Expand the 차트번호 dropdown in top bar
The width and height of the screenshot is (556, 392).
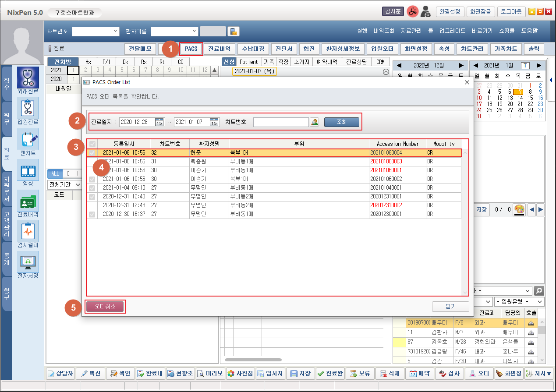pyautogui.click(x=116, y=31)
